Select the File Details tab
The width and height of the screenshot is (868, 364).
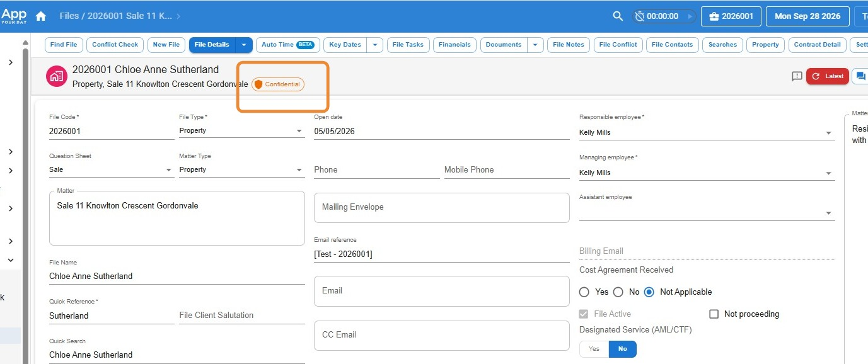pyautogui.click(x=212, y=45)
